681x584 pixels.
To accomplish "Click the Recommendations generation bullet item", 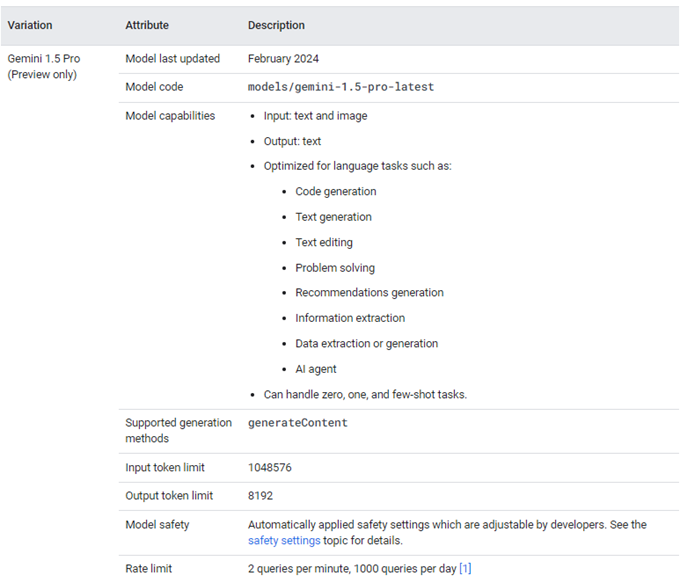I will click(369, 293).
